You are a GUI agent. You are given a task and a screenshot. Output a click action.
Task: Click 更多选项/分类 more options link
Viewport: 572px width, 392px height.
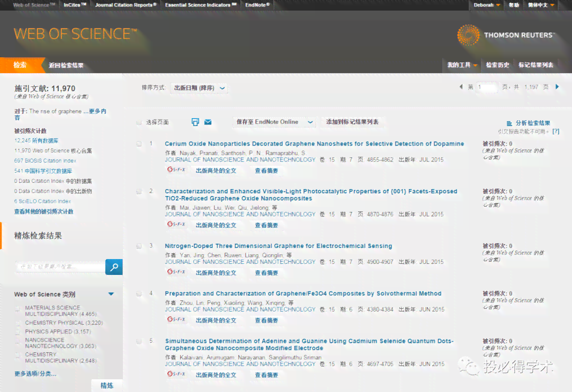pos(35,373)
